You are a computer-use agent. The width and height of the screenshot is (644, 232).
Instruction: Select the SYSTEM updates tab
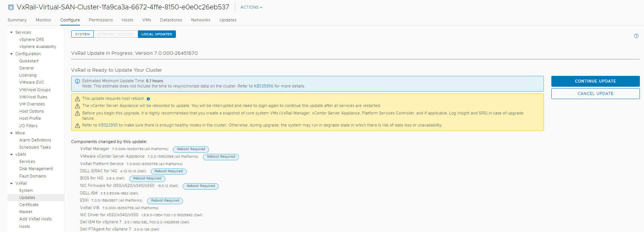(x=83, y=34)
